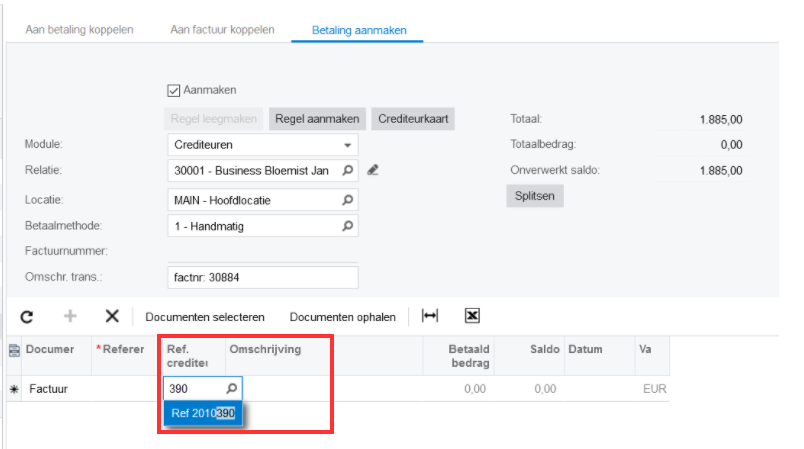Screen dimensions: 804x449
Task: Click the Splitsen button
Action: [x=535, y=196]
